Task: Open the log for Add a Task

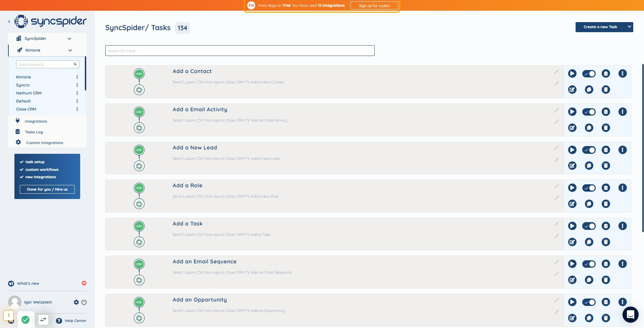Action: [x=606, y=226]
